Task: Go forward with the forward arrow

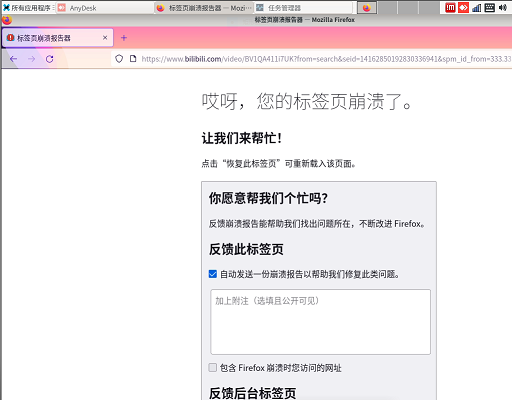Action: (x=31, y=59)
